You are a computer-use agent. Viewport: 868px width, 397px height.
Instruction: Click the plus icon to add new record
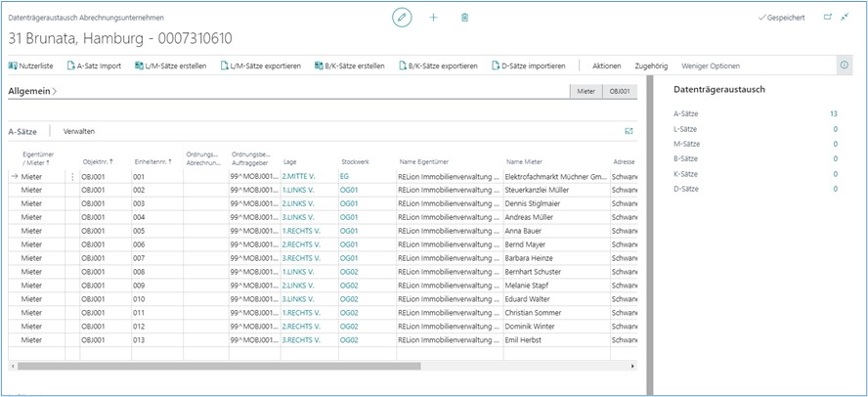[434, 18]
